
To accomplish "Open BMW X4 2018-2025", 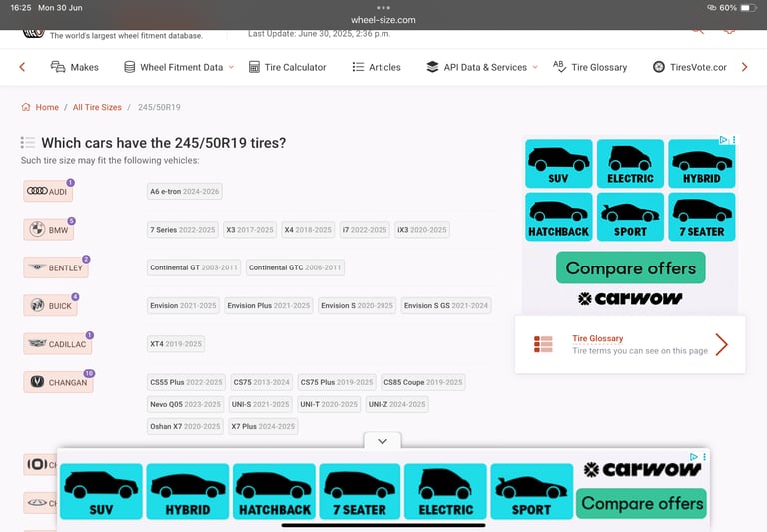I will coord(308,230).
